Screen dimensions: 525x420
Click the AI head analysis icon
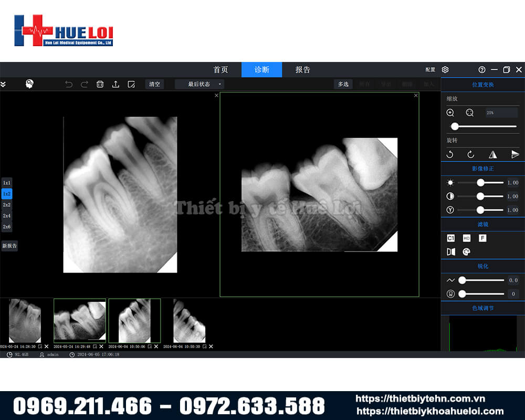point(30,84)
